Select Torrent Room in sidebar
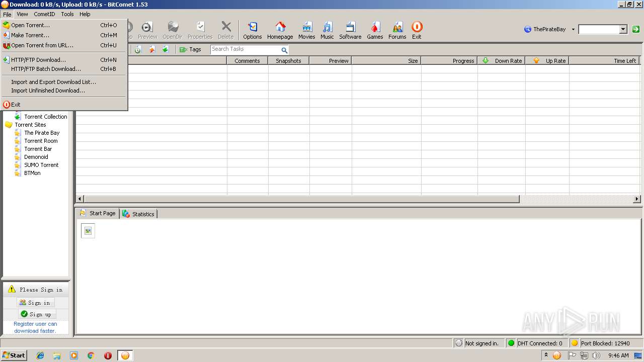Viewport: 644px width, 362px height. [x=41, y=141]
